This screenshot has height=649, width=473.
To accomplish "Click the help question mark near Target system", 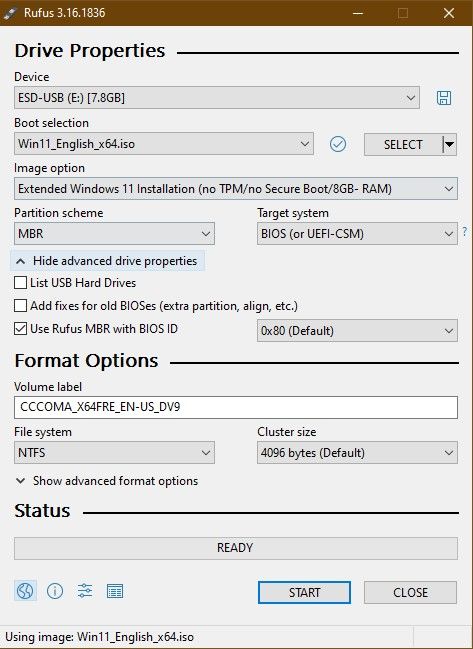I will [x=465, y=231].
